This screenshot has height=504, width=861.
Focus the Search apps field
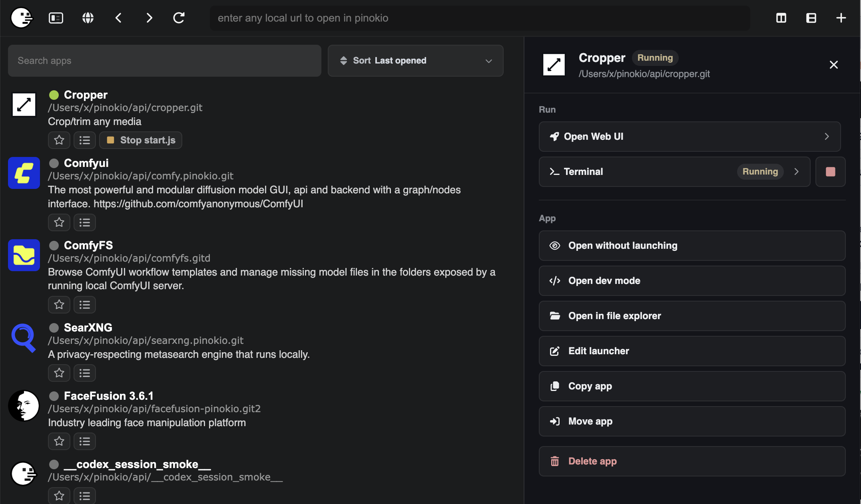pyautogui.click(x=165, y=61)
